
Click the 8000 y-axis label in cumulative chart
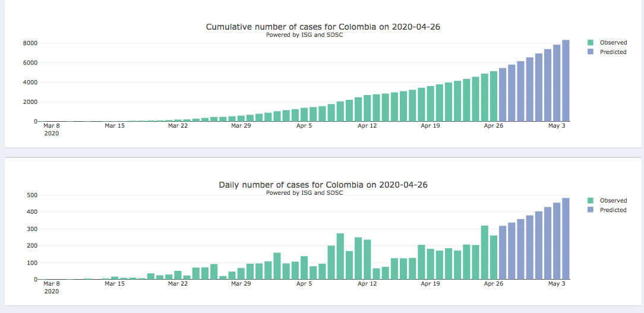tap(31, 43)
